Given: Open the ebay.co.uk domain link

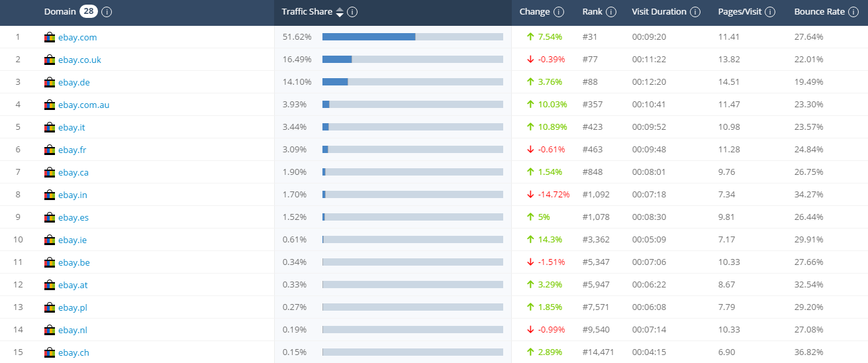Looking at the screenshot, I should [x=79, y=60].
